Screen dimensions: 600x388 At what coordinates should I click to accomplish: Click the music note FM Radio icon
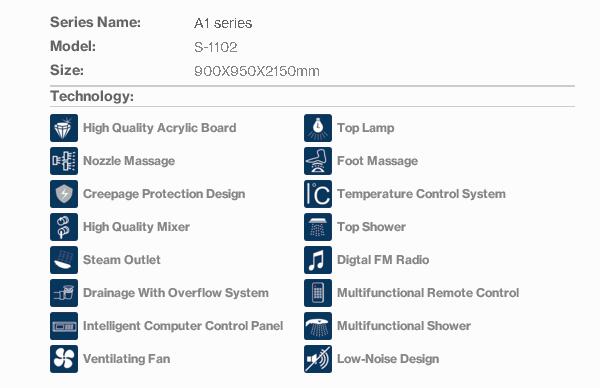pyautogui.click(x=318, y=260)
